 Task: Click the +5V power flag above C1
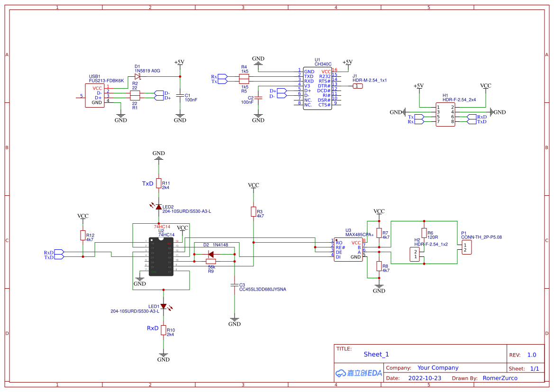180,63
